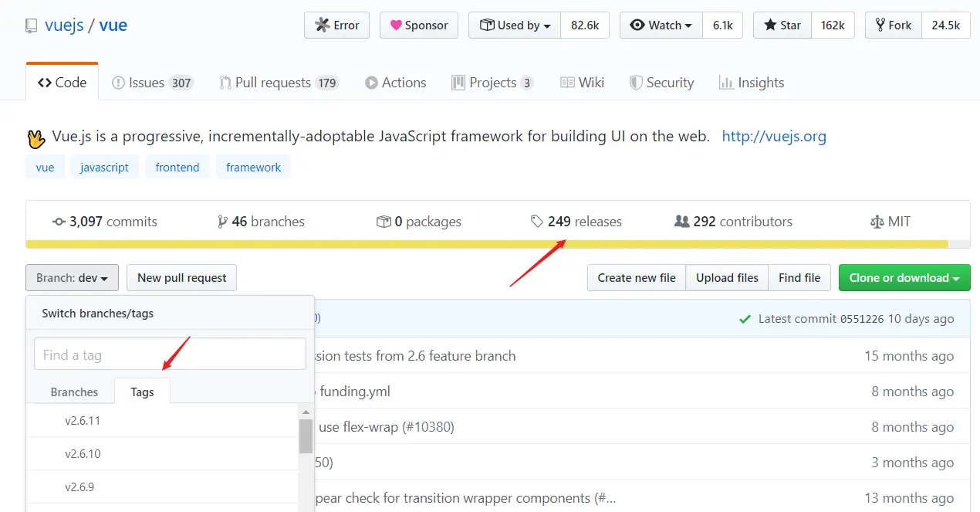The width and height of the screenshot is (980, 512).
Task: Open the http://vuejs.org link
Action: coord(774,137)
